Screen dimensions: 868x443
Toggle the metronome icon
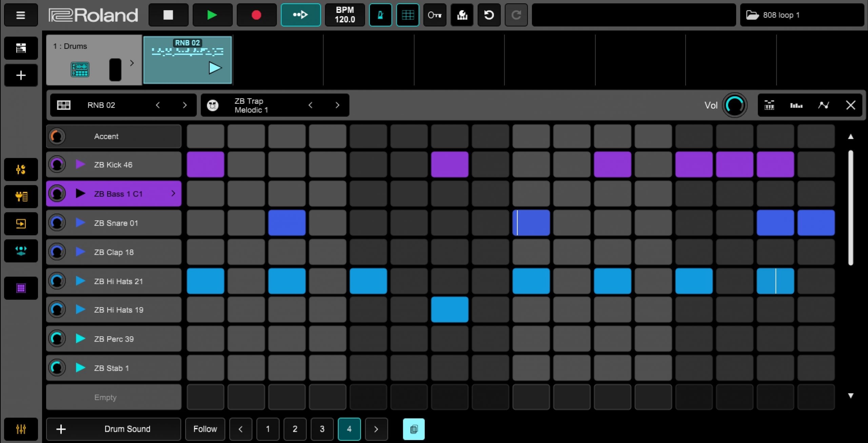click(380, 15)
